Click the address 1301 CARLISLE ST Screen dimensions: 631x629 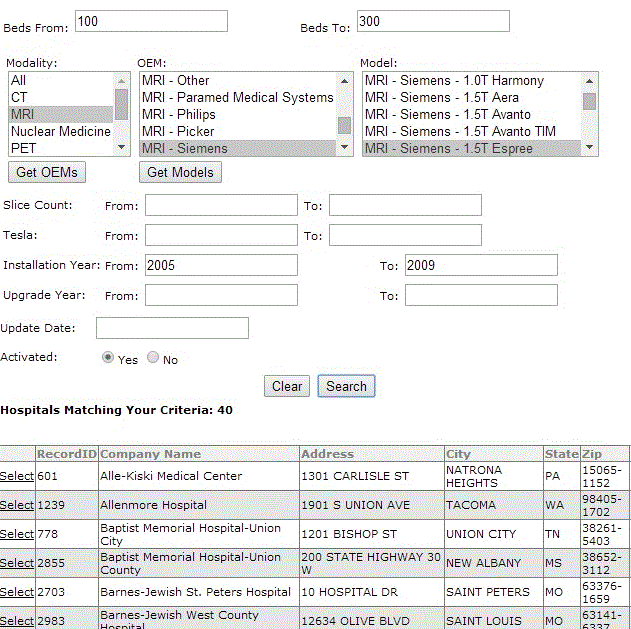pyautogui.click(x=355, y=476)
